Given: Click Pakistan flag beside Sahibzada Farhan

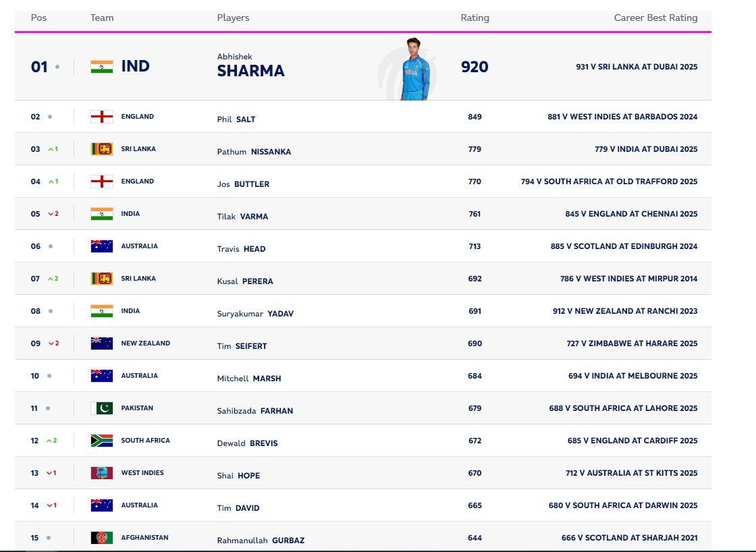Looking at the screenshot, I should pyautogui.click(x=102, y=408).
